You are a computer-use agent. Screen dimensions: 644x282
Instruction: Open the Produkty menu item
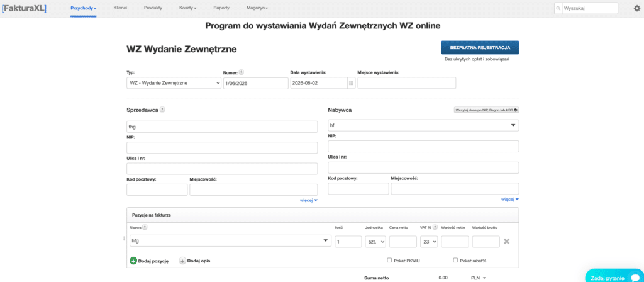click(x=153, y=8)
